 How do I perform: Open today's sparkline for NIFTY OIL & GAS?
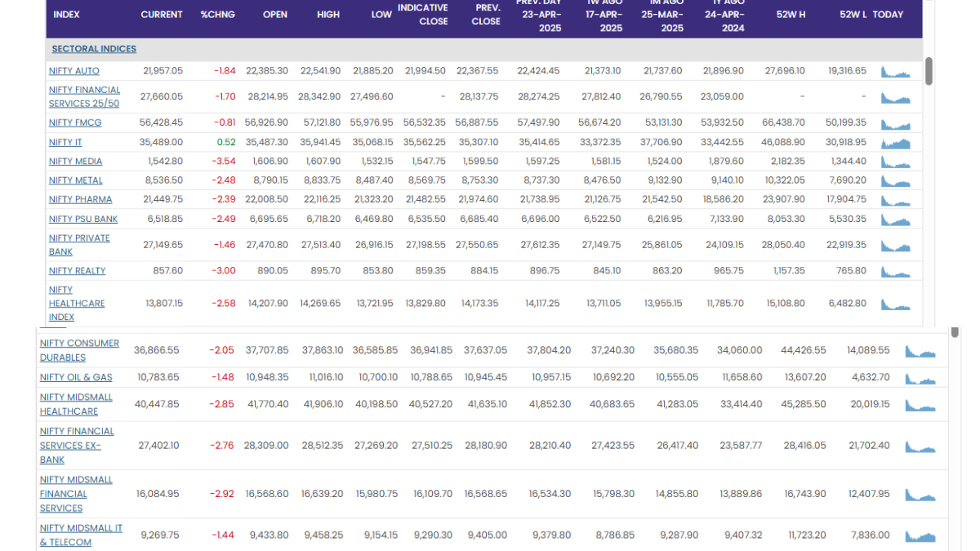[x=920, y=377]
